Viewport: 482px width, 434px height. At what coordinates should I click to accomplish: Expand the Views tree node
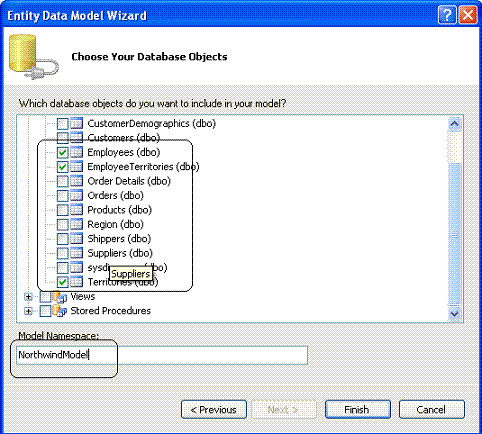tap(28, 296)
